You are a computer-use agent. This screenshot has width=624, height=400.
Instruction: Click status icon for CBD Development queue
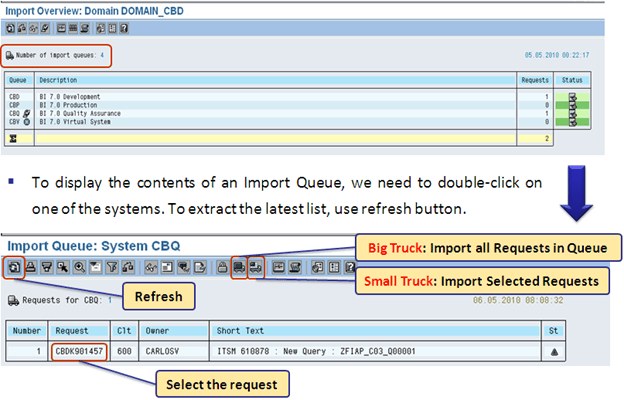tap(572, 96)
